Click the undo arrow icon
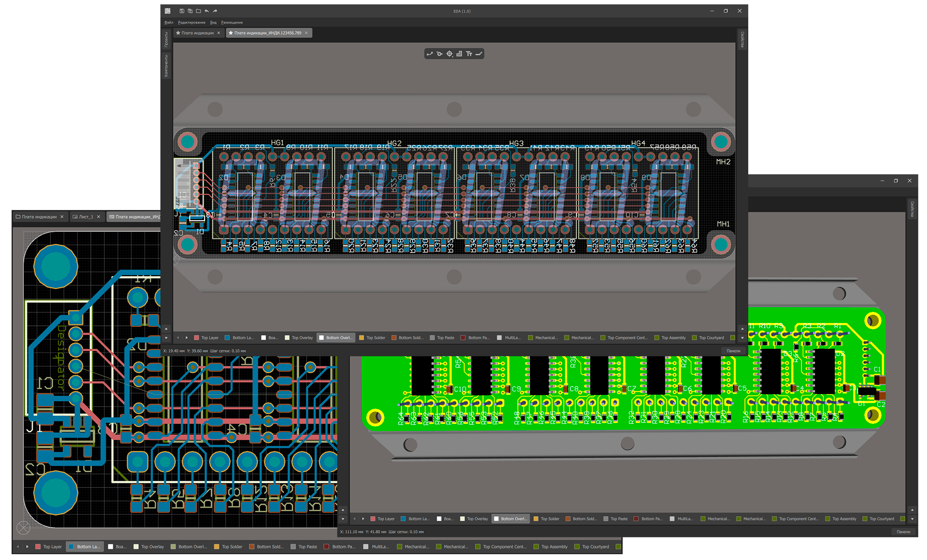 pos(207,11)
